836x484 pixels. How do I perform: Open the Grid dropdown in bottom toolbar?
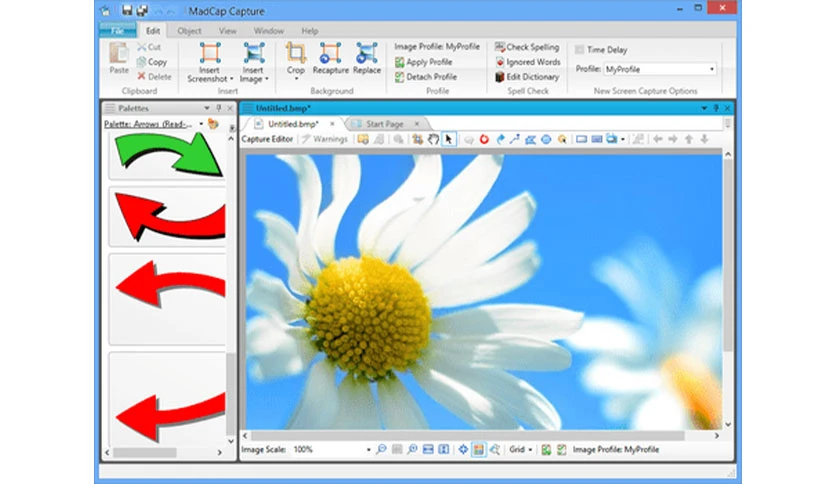point(520,450)
